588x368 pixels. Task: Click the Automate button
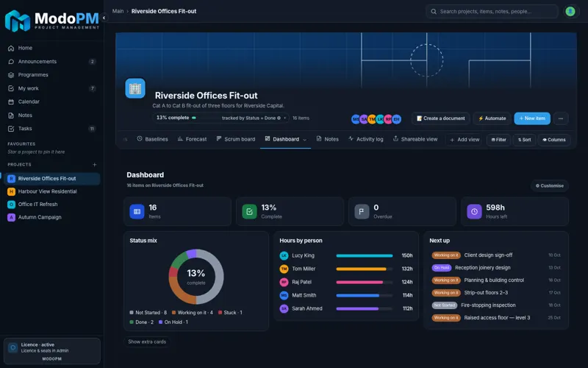(x=492, y=118)
